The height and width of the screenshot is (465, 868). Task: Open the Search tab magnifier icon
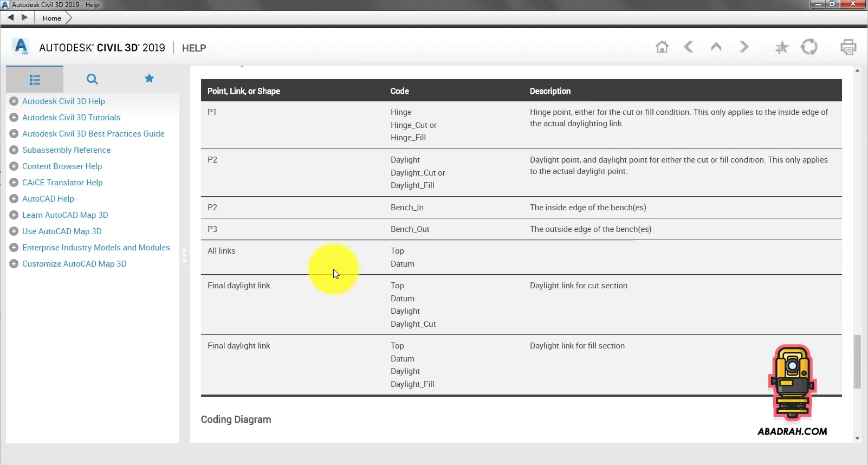point(92,79)
